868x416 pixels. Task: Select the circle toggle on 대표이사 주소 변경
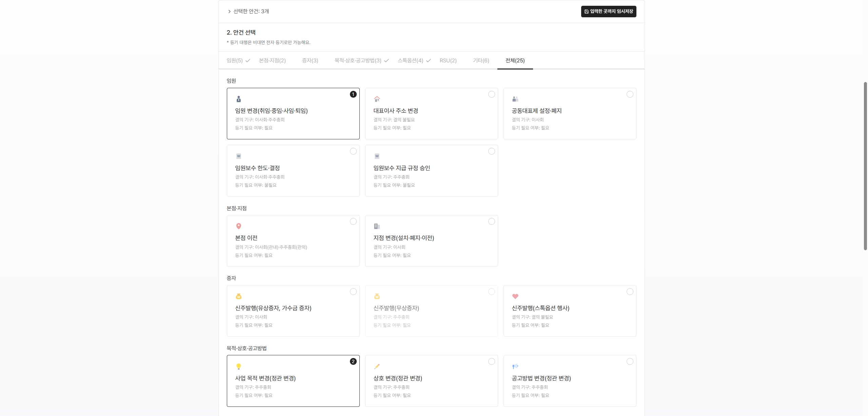click(492, 94)
